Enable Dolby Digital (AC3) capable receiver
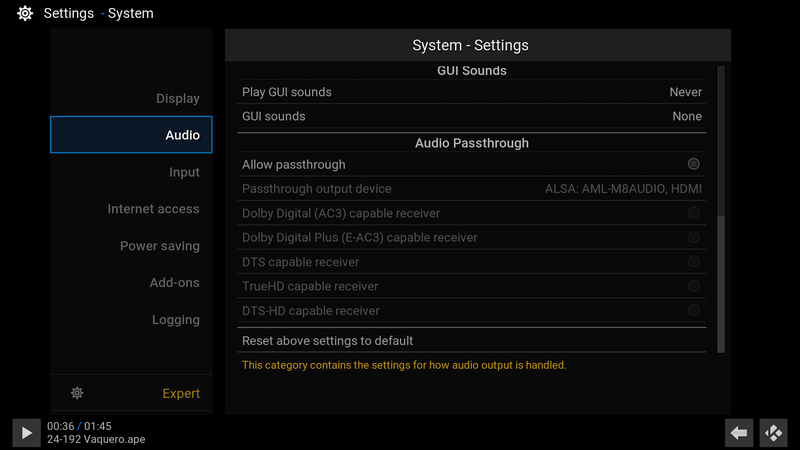 coord(693,213)
